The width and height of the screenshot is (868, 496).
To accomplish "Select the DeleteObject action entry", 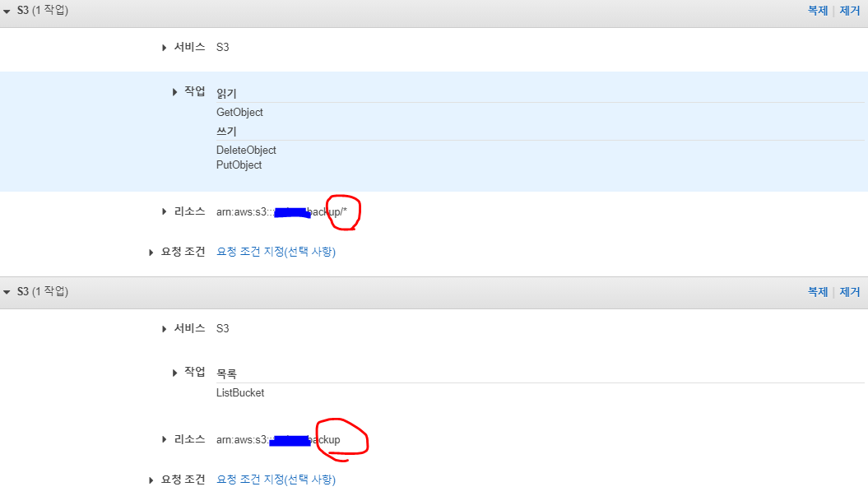I will pos(246,150).
